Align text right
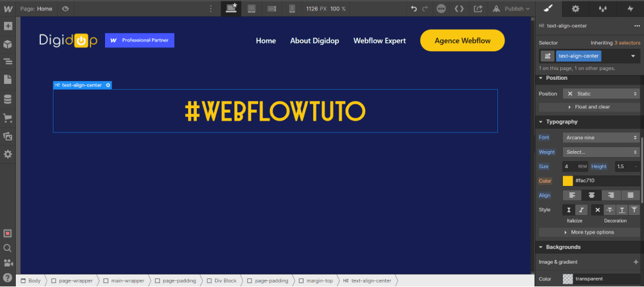This screenshot has height=287, width=644. [x=611, y=195]
